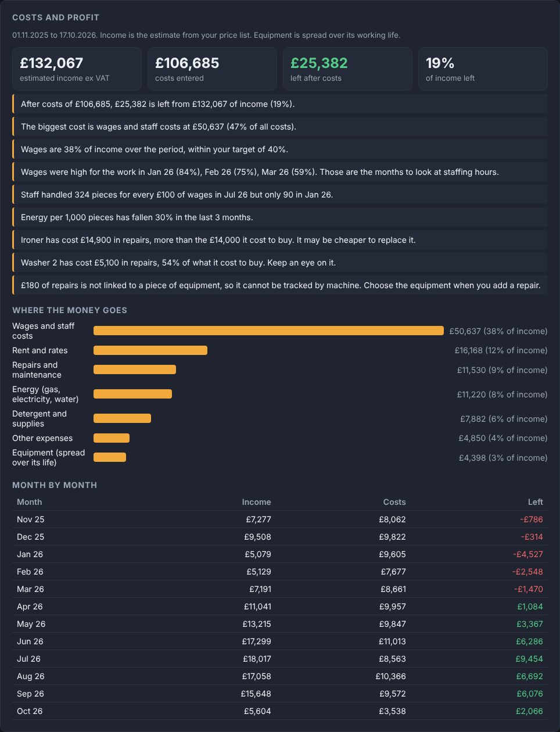Click the Left column header in the table
Screen dimensions: 560x732
pos(536,502)
